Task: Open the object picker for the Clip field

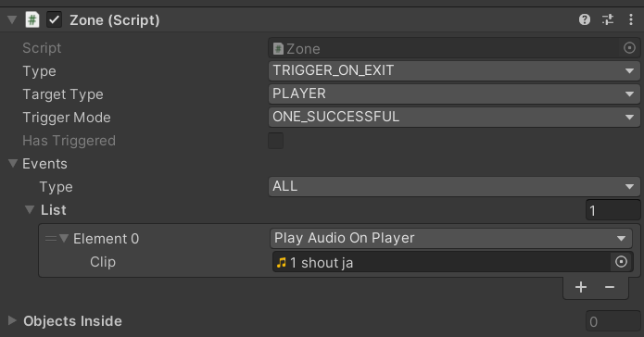Action: pyautogui.click(x=621, y=261)
